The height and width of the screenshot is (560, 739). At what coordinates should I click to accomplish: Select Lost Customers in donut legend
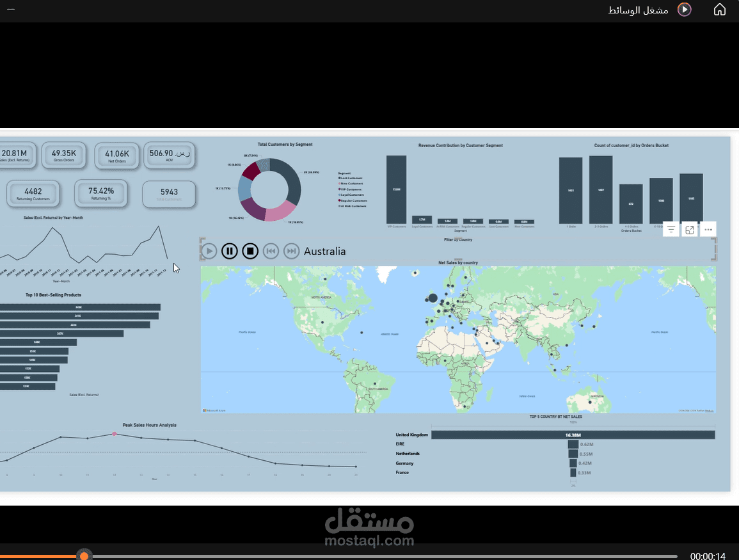pyautogui.click(x=351, y=178)
